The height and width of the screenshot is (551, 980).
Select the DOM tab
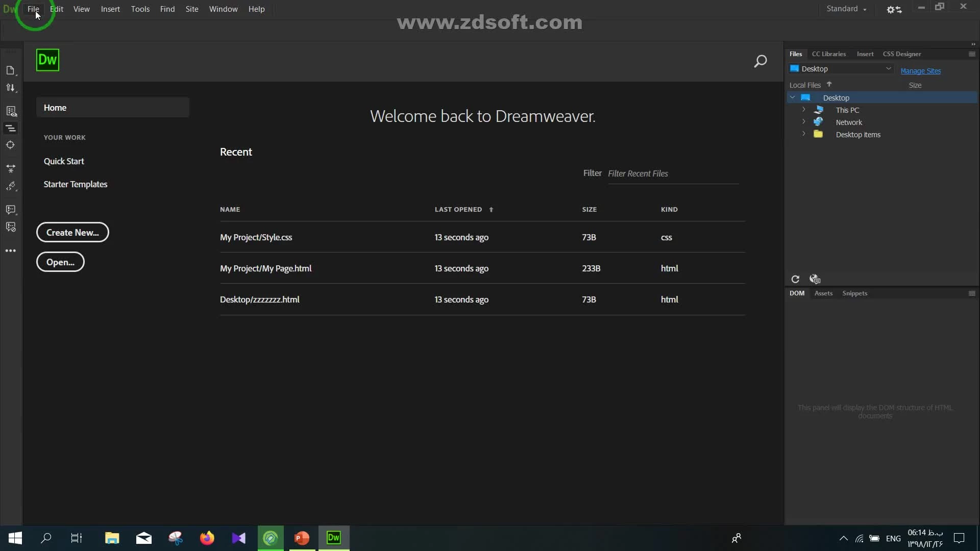(x=797, y=293)
